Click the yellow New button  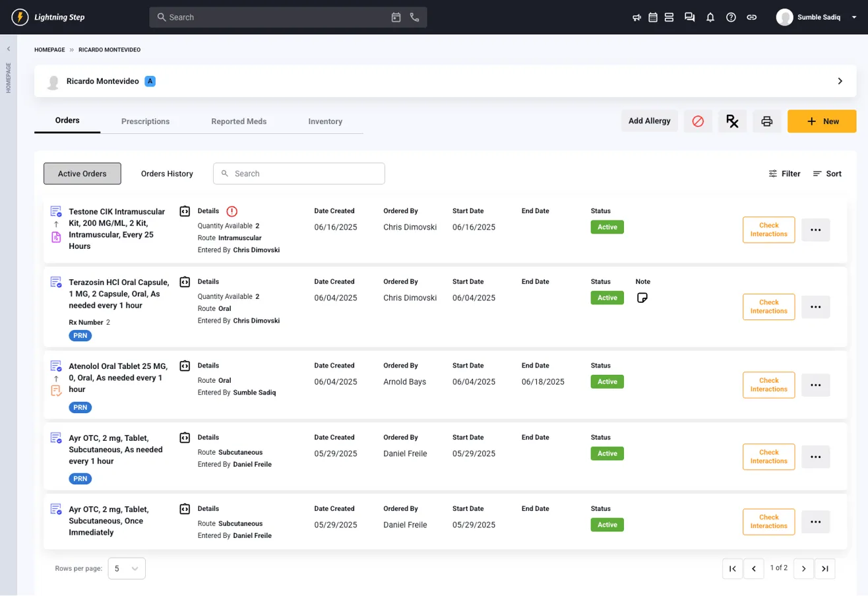click(x=822, y=121)
